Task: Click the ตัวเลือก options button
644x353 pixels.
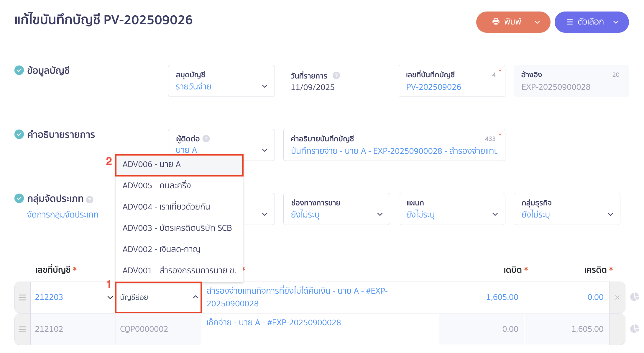Action: [592, 22]
